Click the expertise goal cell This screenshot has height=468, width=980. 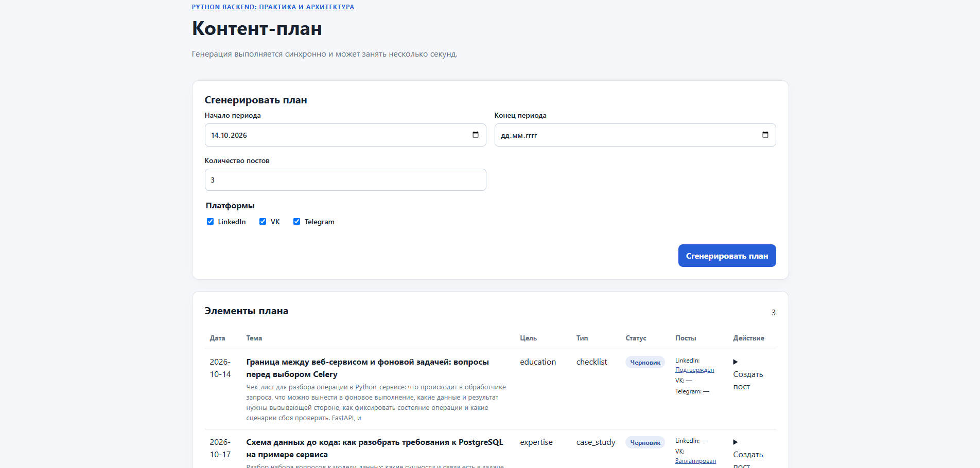[x=536, y=442]
